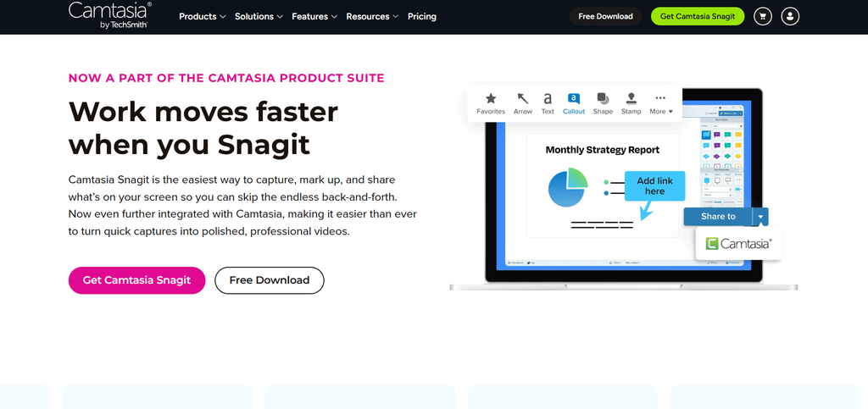
Task: Select the Shape tool in illustration
Action: 603,103
